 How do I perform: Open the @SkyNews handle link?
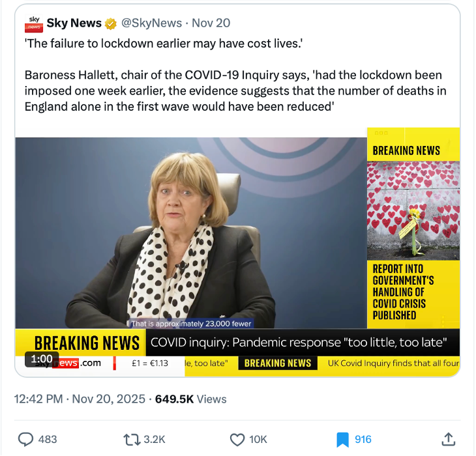151,23
